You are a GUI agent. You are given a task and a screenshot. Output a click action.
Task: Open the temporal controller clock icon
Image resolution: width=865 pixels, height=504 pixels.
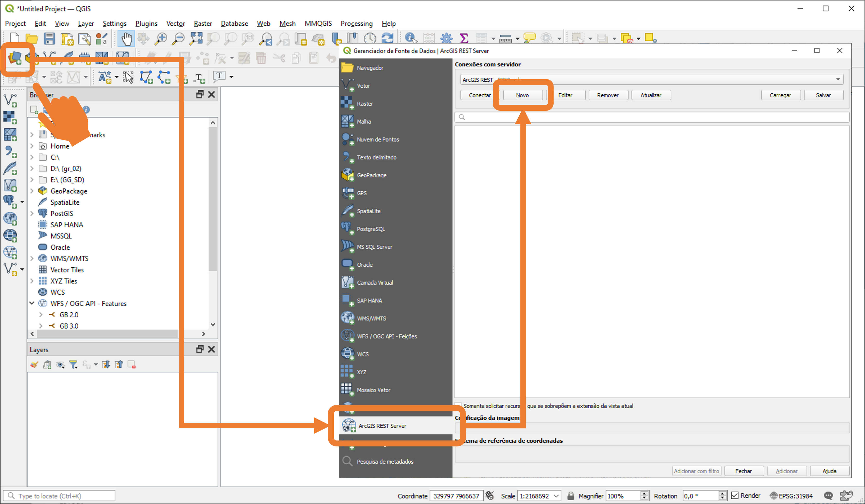coord(370,38)
